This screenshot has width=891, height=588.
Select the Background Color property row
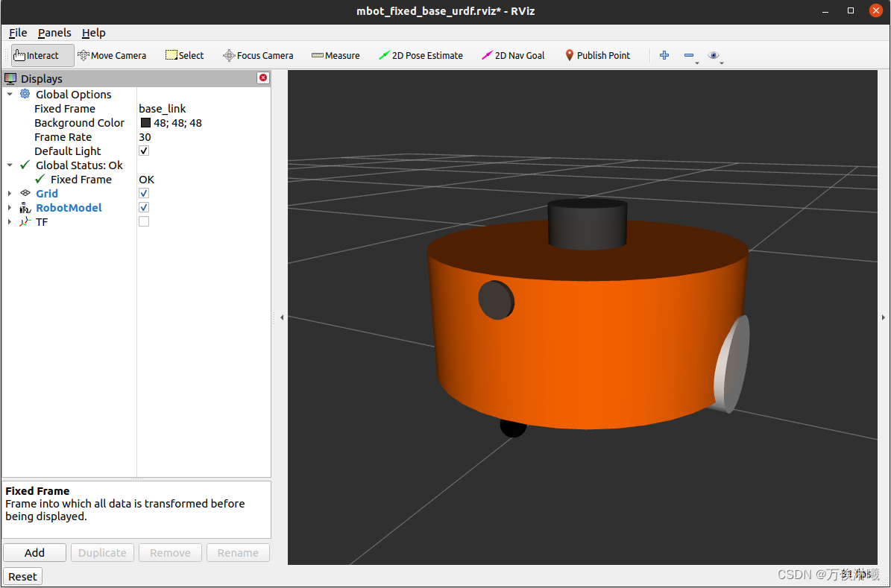(x=136, y=123)
